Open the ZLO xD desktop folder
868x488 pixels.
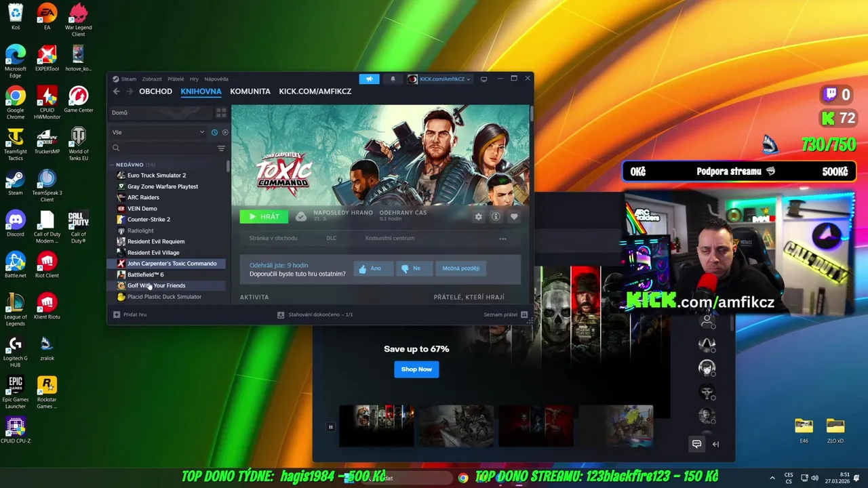[835, 431]
